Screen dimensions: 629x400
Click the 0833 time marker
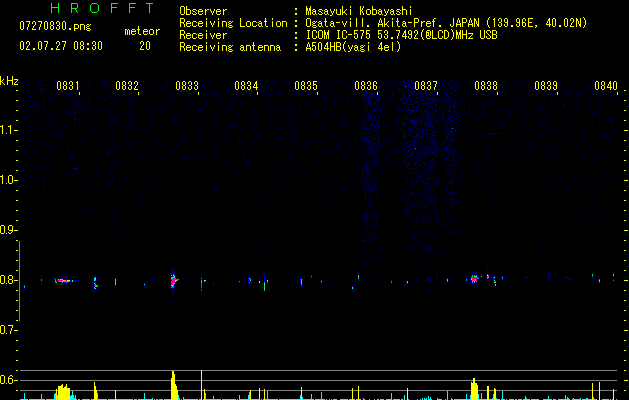click(x=187, y=86)
